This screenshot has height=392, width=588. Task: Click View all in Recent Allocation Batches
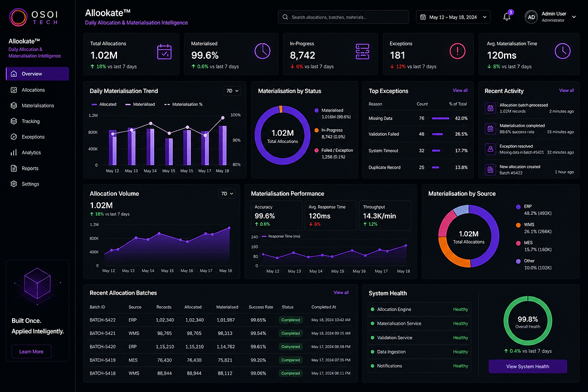pyautogui.click(x=341, y=292)
